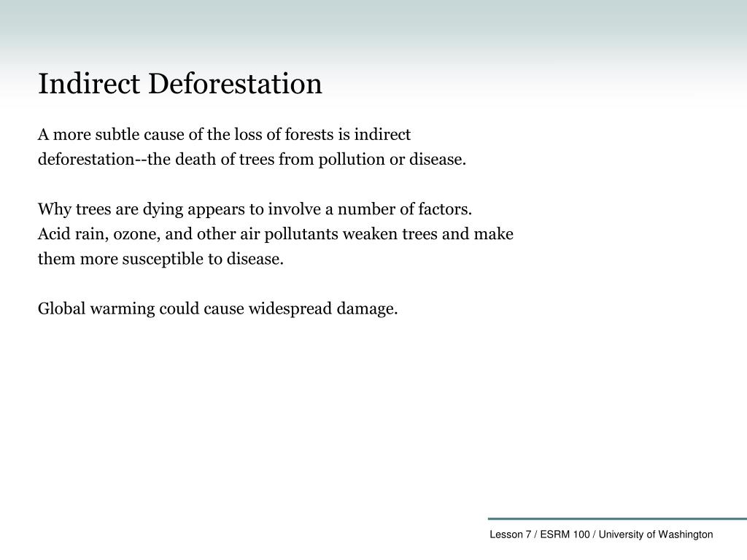Click 'Global warming could cause widespread damage.'
747x560 pixels.
(x=217, y=308)
